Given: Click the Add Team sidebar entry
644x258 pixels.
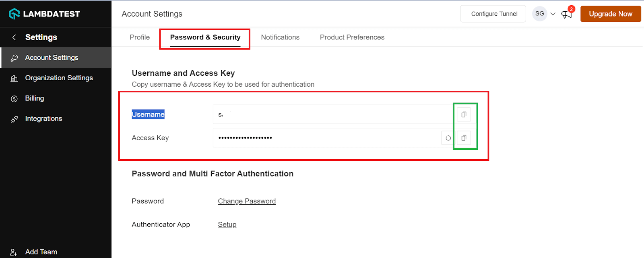Looking at the screenshot, I should (x=40, y=252).
